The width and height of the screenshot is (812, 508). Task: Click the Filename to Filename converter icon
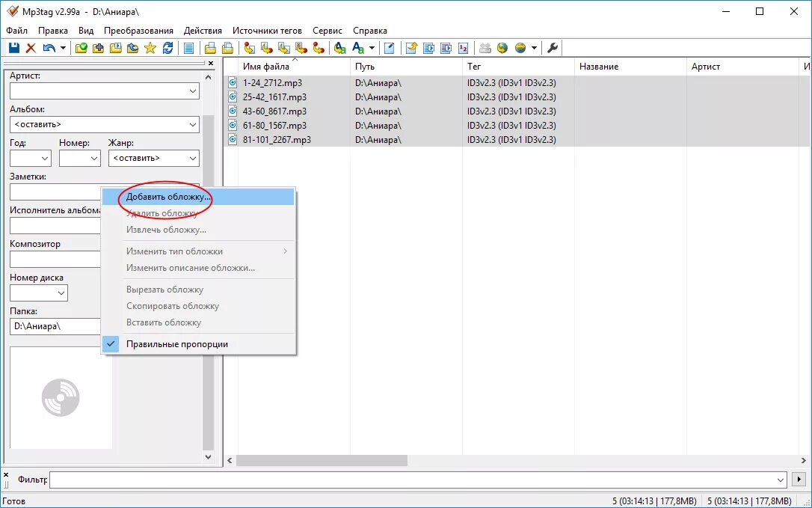coord(284,48)
